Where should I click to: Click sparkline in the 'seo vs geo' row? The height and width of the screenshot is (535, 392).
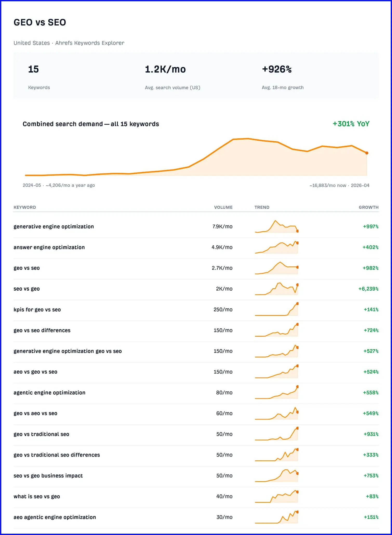point(276,289)
